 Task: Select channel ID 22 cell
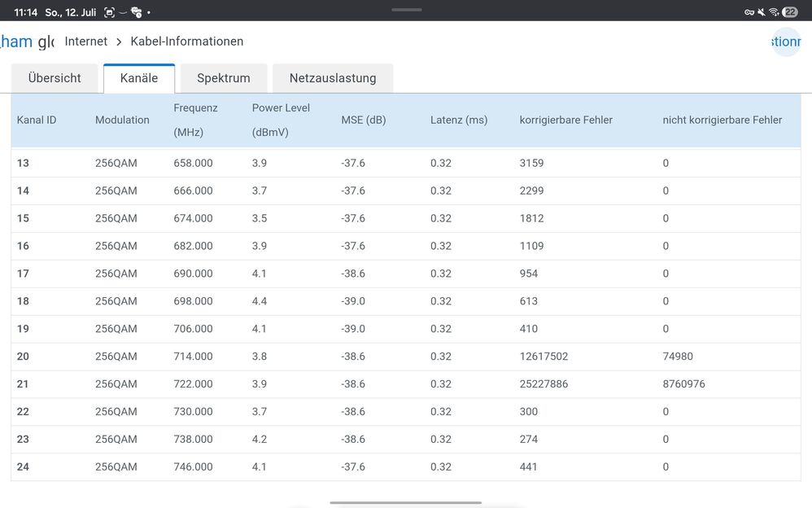click(x=23, y=412)
